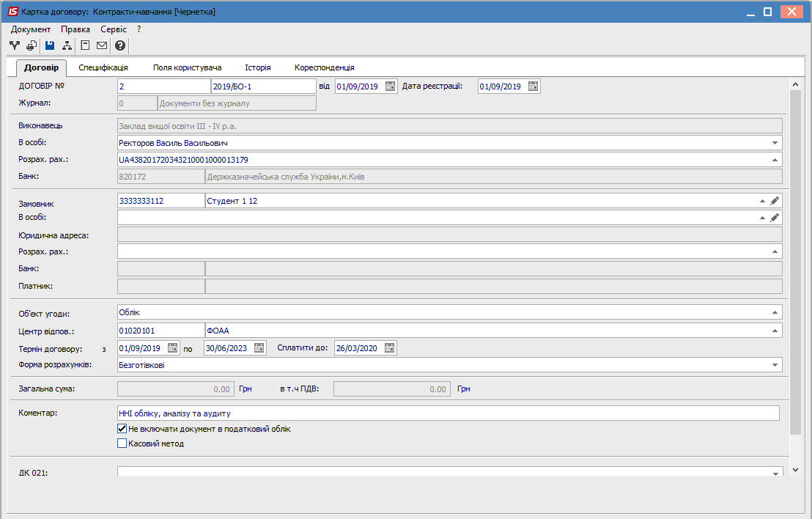
Task: Click the pencil edit icon in the customer's 'В особі' row
Action: (775, 218)
